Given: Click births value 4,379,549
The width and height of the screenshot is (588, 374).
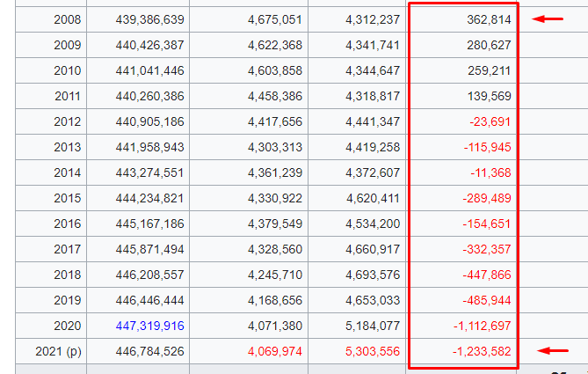Looking at the screenshot, I should point(275,224).
